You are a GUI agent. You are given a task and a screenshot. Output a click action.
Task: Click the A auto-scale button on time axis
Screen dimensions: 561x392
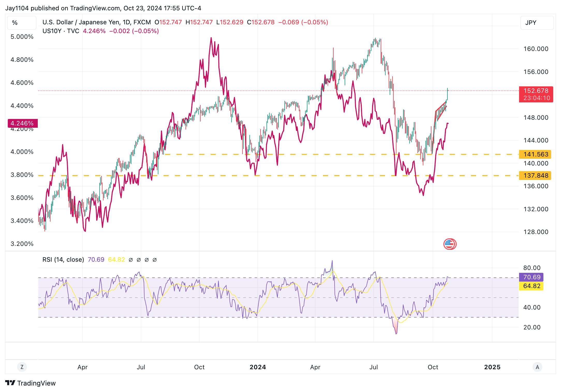[537, 367]
